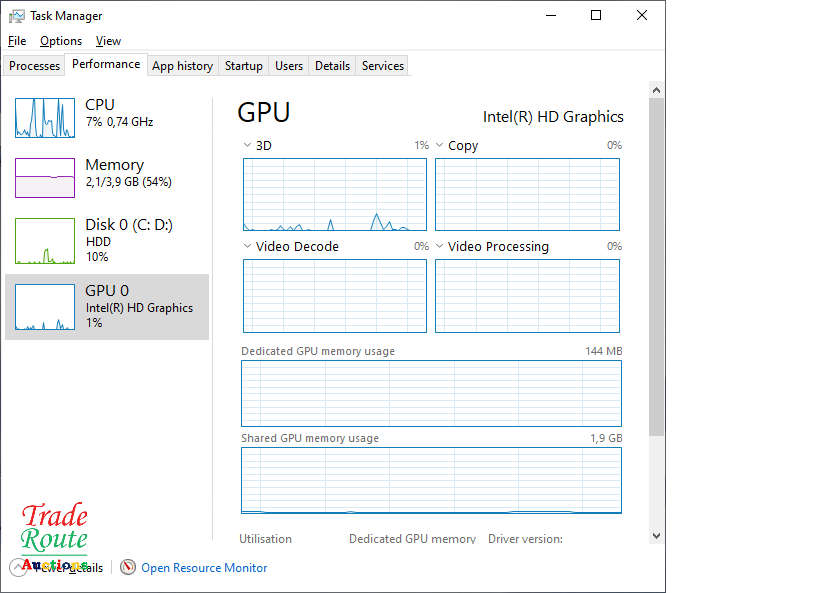The image size is (819, 593).
Task: Click the GPU 0 graph thumbnail
Action: tap(45, 307)
